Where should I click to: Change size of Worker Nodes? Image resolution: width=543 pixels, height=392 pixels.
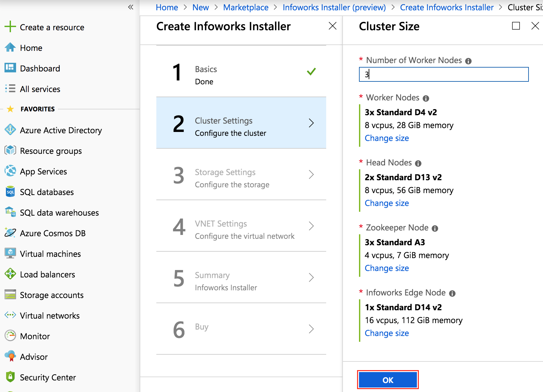pos(387,138)
